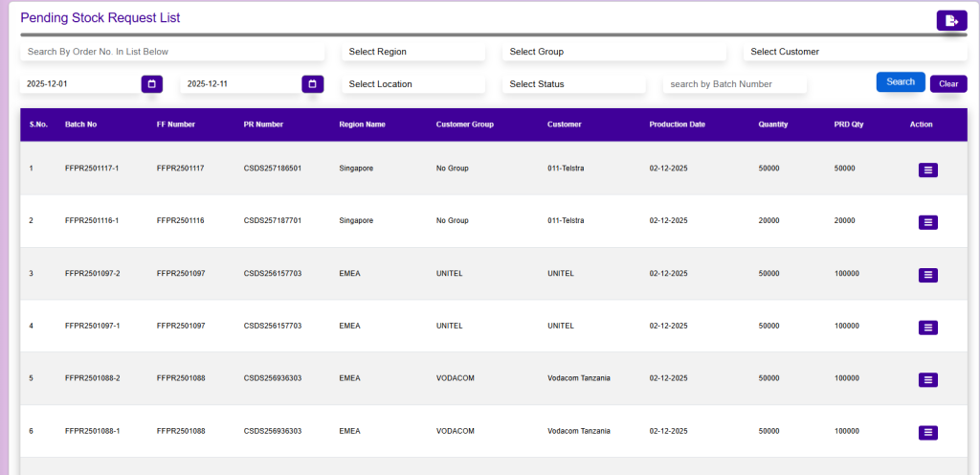
Task: Click the Clear button
Action: pyautogui.click(x=947, y=84)
